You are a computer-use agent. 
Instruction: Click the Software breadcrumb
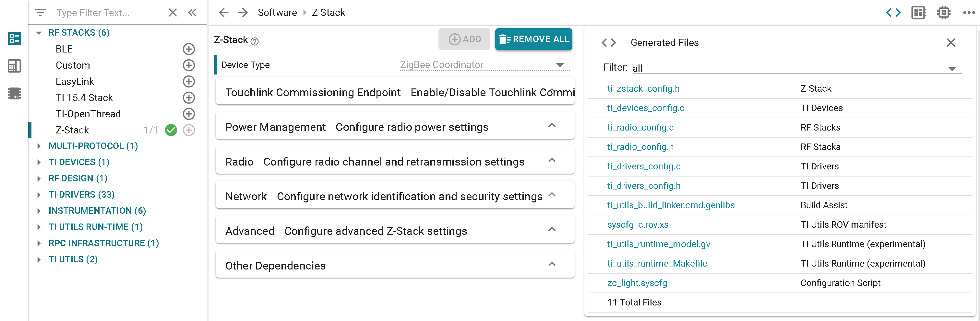(x=277, y=13)
